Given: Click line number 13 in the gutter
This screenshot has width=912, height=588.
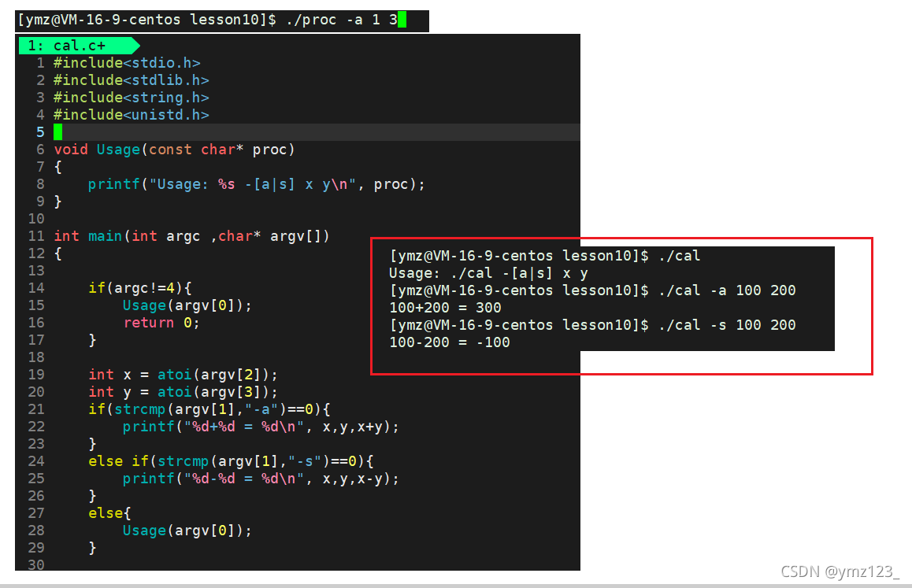Looking at the screenshot, I should [x=36, y=271].
